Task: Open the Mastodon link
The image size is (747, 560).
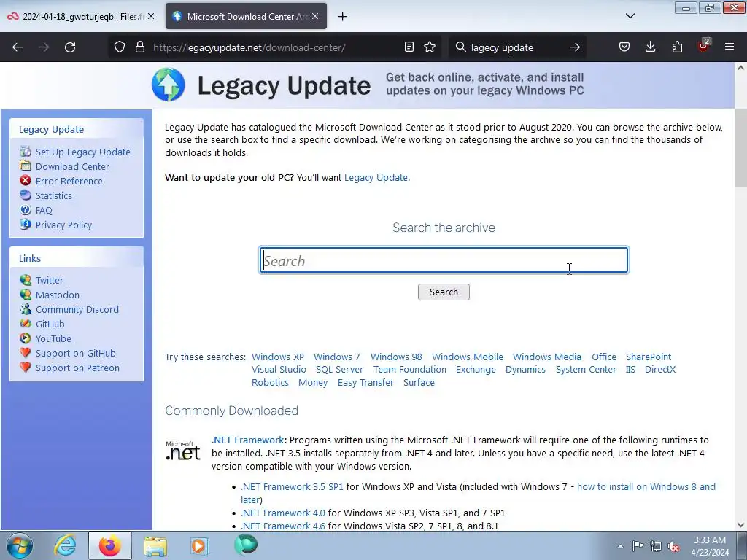Action: click(58, 295)
